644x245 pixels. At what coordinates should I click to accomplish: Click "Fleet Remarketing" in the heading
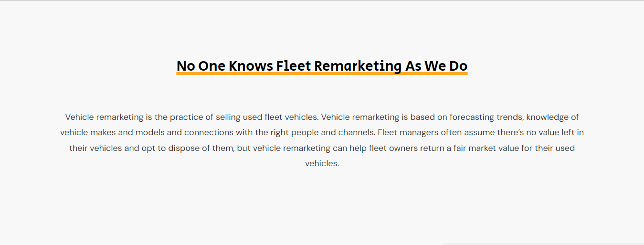(x=339, y=66)
